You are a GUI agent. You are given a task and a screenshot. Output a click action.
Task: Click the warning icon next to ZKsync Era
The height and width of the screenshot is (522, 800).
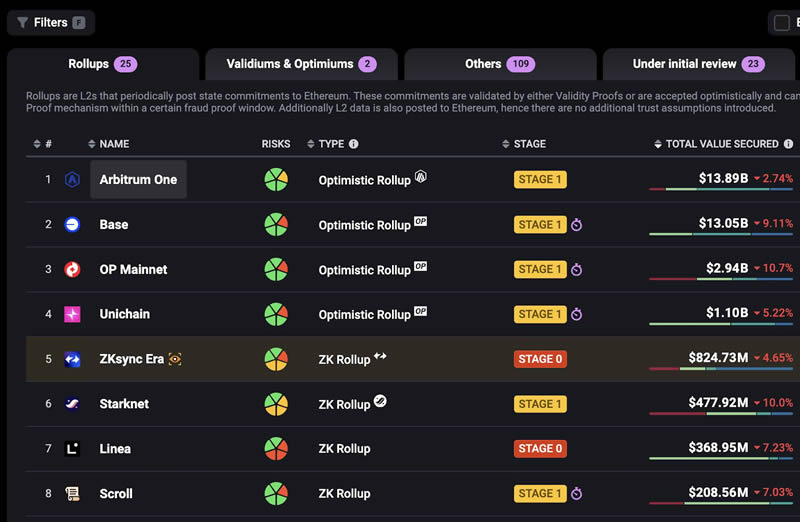click(x=175, y=359)
